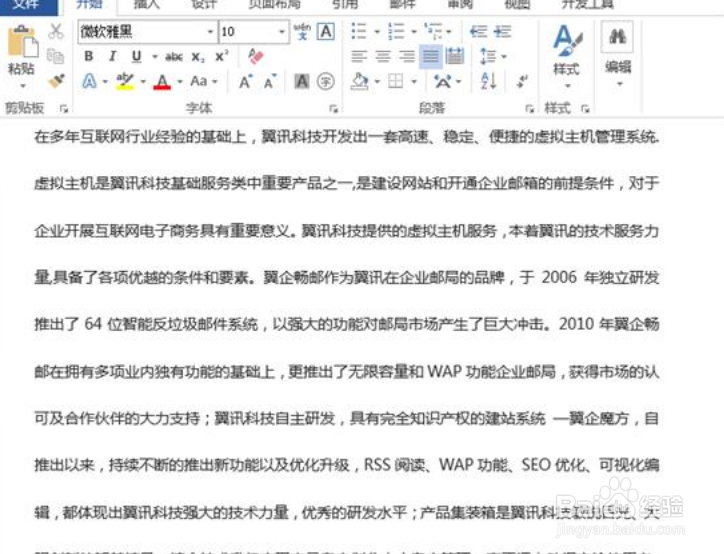The height and width of the screenshot is (554, 724).
Task: Open Editing menu 编辑 with binoculars
Action: pos(618,54)
